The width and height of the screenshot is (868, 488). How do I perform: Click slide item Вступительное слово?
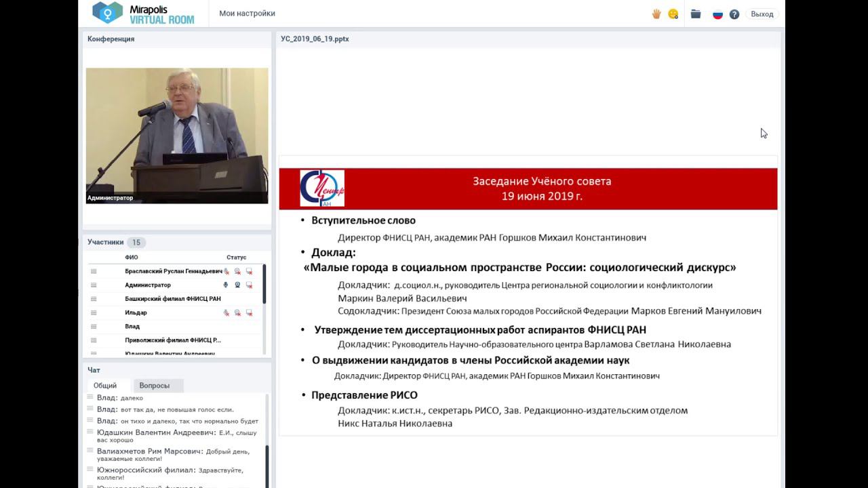point(363,220)
